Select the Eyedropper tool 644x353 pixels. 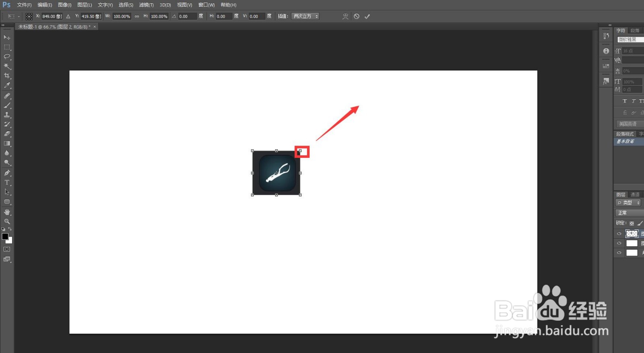tap(7, 85)
